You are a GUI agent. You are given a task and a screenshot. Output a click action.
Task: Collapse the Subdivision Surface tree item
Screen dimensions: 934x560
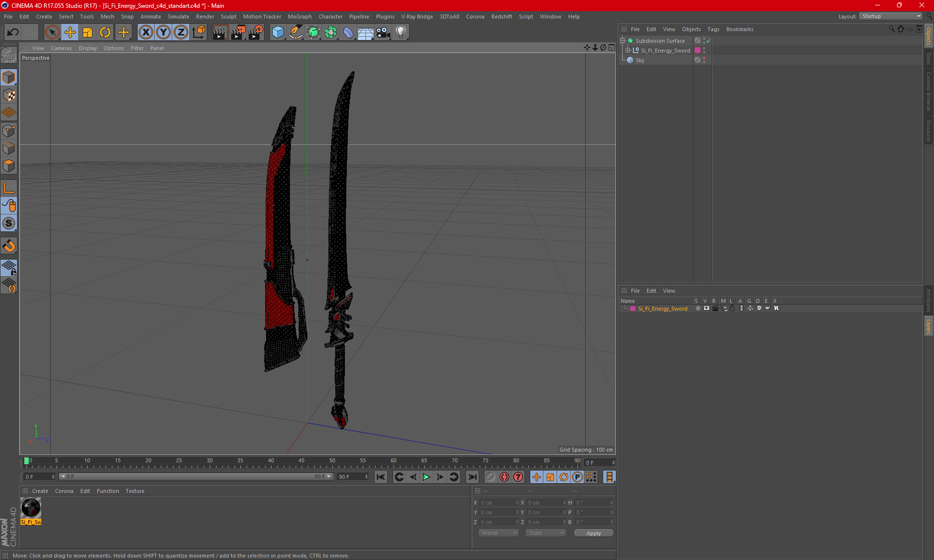tap(623, 41)
